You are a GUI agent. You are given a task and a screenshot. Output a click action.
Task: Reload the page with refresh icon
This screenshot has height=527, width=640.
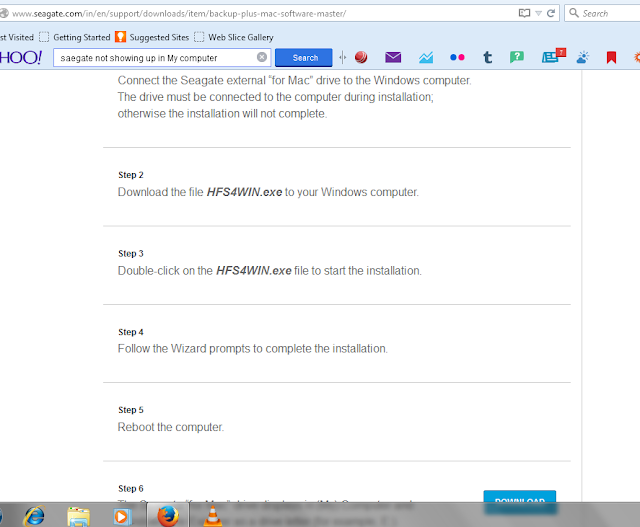pyautogui.click(x=551, y=13)
